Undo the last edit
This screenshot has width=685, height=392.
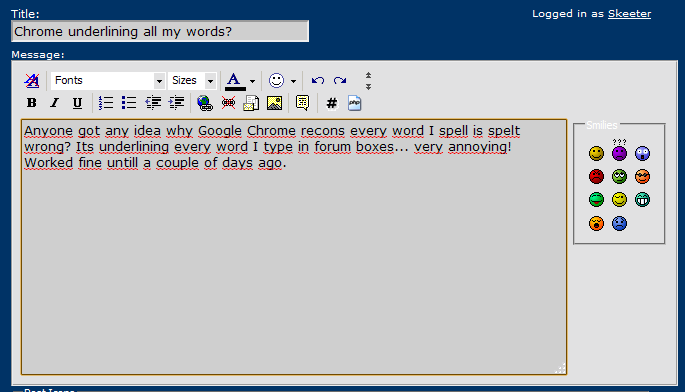pyautogui.click(x=318, y=81)
